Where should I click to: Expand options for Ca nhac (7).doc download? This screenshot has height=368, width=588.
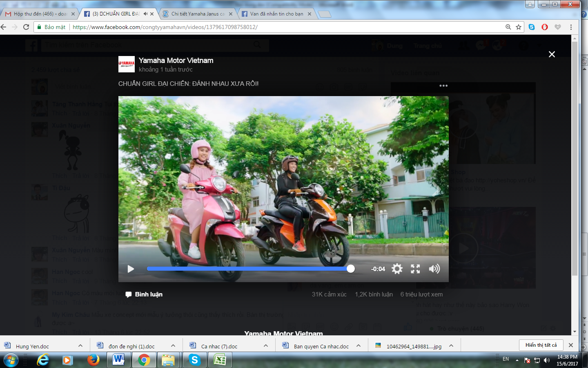pos(266,346)
